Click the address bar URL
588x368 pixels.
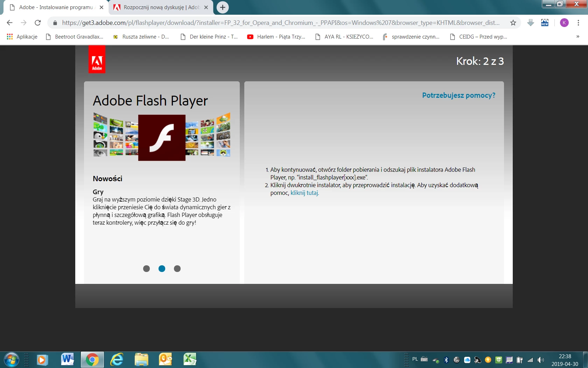[281, 23]
